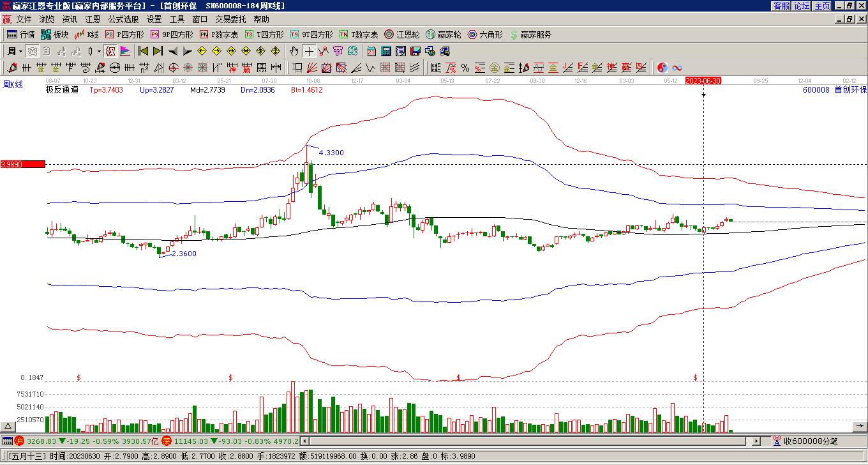868x465 pixels.
Task: Step back with the left triangle icon
Action: point(173,51)
